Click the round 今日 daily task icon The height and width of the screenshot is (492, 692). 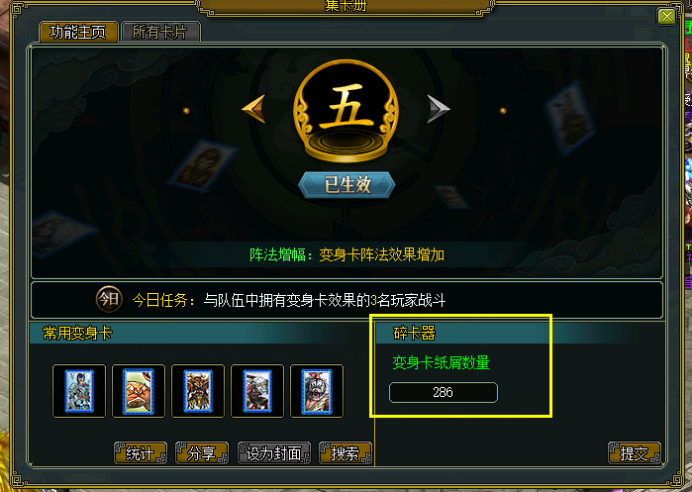click(x=109, y=300)
